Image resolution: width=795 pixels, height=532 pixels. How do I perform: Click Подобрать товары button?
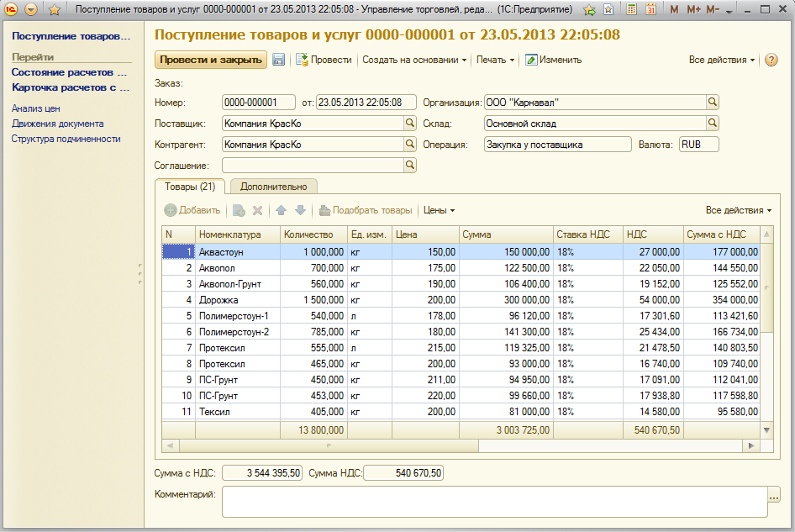click(x=365, y=210)
